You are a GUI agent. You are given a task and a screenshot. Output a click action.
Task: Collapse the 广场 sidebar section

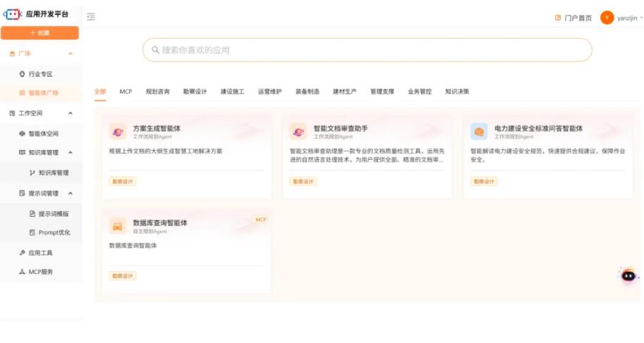(70, 54)
